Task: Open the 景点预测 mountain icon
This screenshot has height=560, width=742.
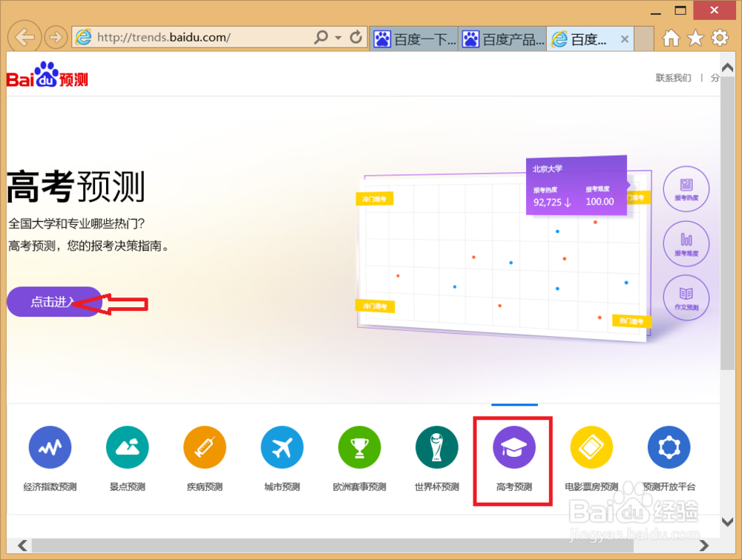Action: click(128, 447)
